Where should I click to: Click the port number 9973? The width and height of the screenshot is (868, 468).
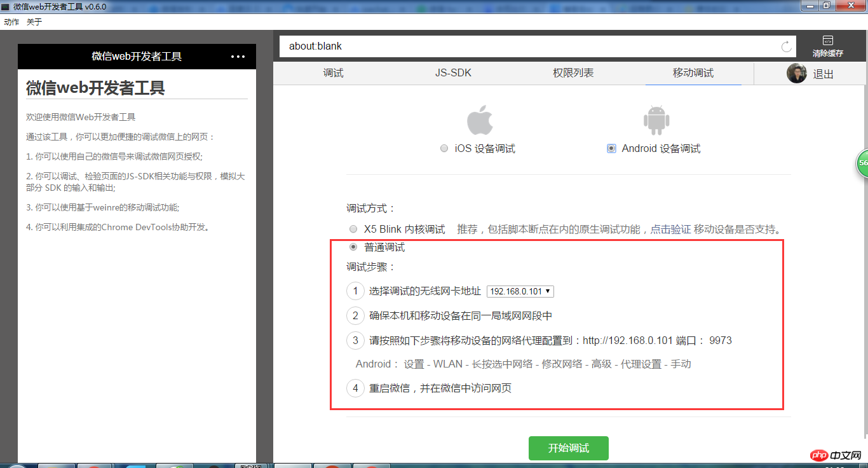coord(721,340)
